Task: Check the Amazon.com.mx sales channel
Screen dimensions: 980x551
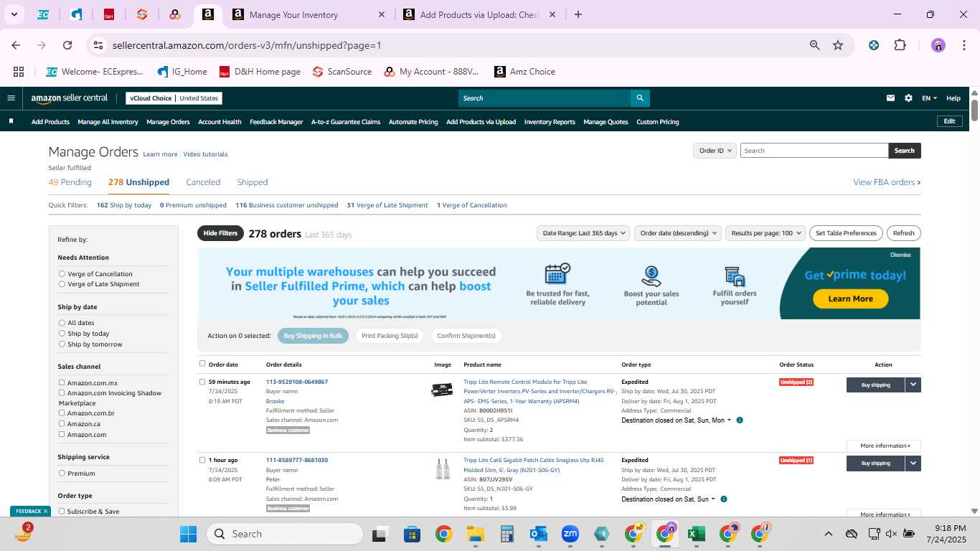Action: point(62,382)
